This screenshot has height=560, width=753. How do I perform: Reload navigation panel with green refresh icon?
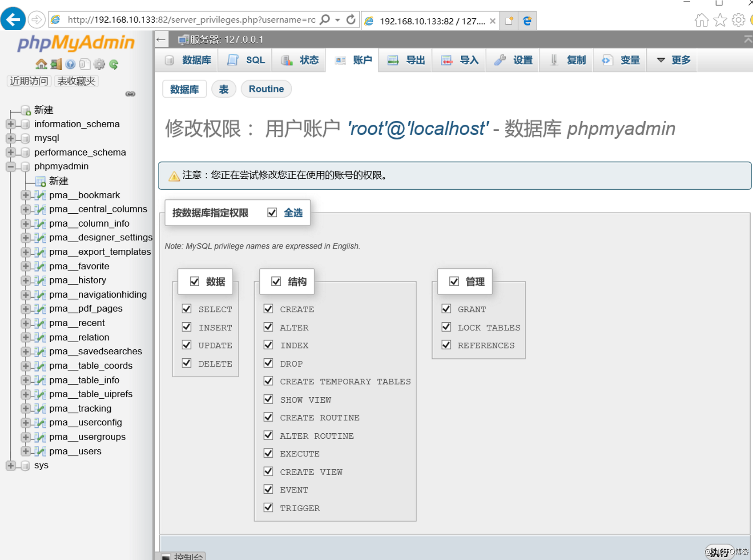point(114,64)
